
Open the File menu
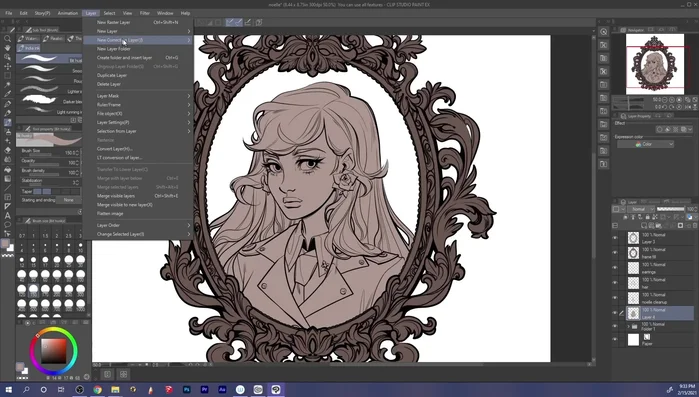pos(8,13)
